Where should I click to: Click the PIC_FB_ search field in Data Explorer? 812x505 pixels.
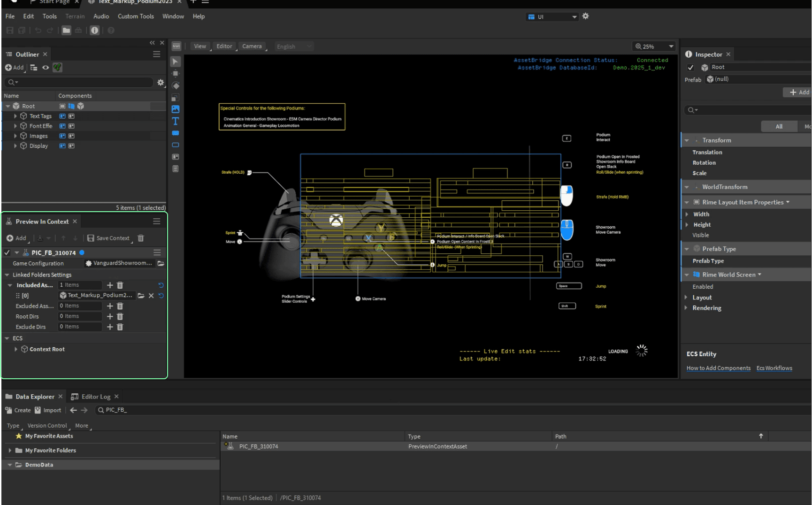point(141,410)
